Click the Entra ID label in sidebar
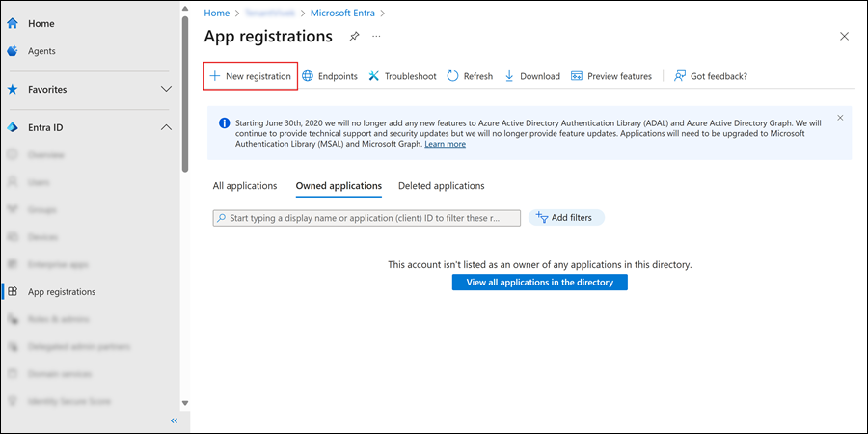Image resolution: width=868 pixels, height=434 pixels. (45, 128)
